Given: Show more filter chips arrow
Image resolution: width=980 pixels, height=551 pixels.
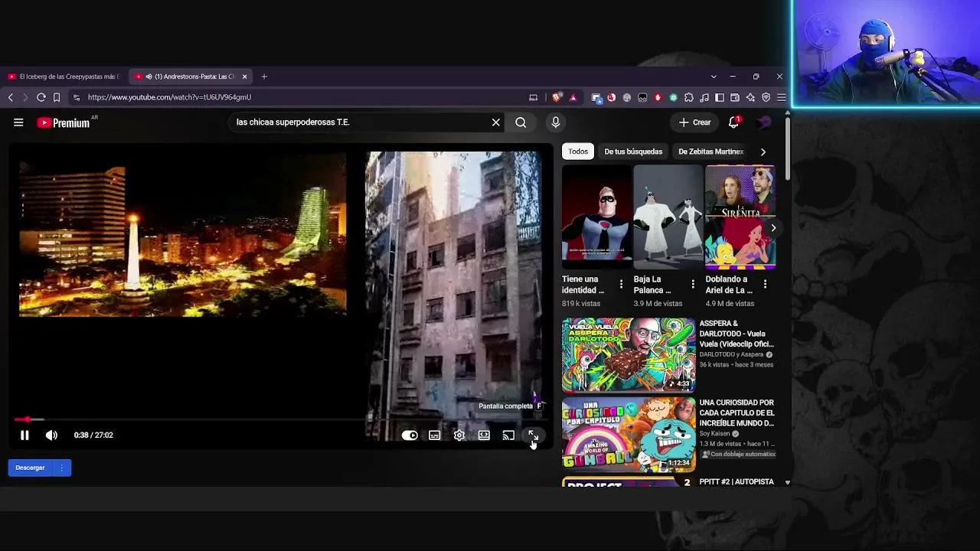Looking at the screenshot, I should pos(763,152).
